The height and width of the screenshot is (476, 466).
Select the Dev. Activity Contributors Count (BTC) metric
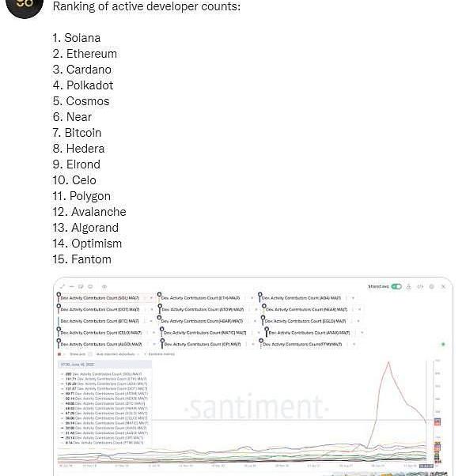coord(100,321)
